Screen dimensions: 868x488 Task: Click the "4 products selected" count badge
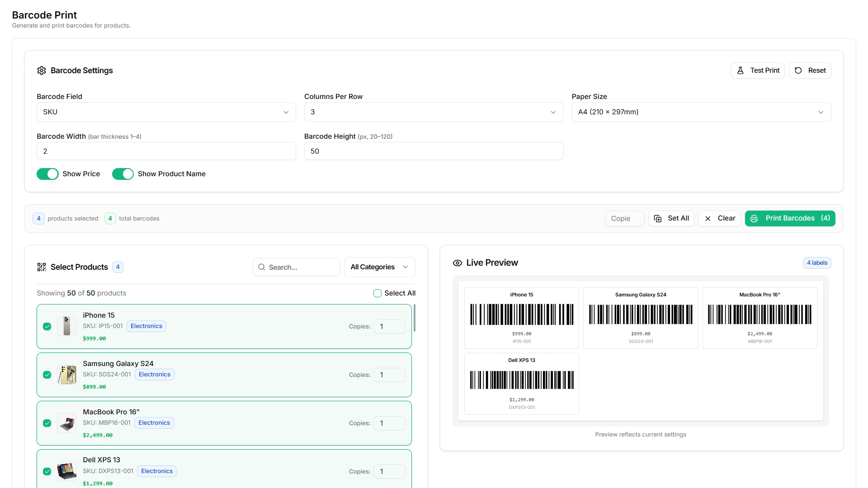[x=38, y=219]
